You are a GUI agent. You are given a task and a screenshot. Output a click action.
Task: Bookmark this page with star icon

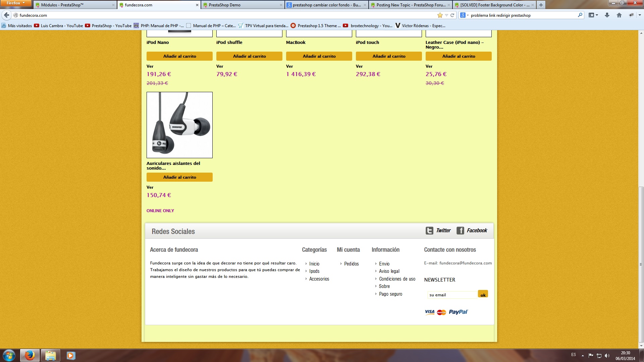pos(440,15)
